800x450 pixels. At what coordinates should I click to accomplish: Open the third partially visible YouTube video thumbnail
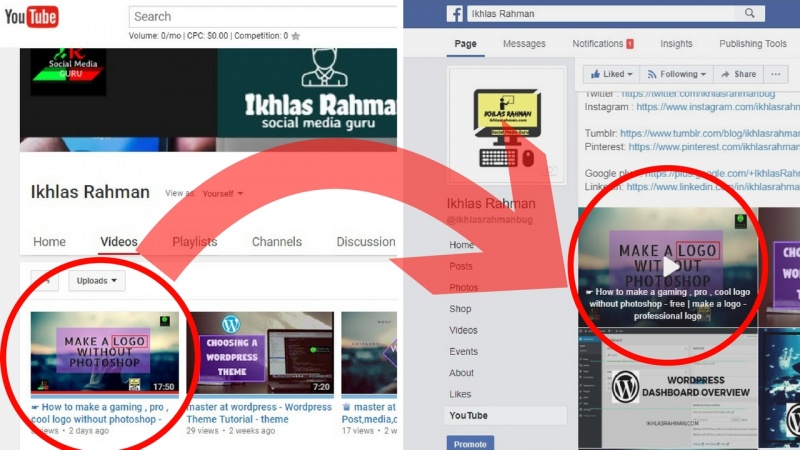click(x=369, y=353)
